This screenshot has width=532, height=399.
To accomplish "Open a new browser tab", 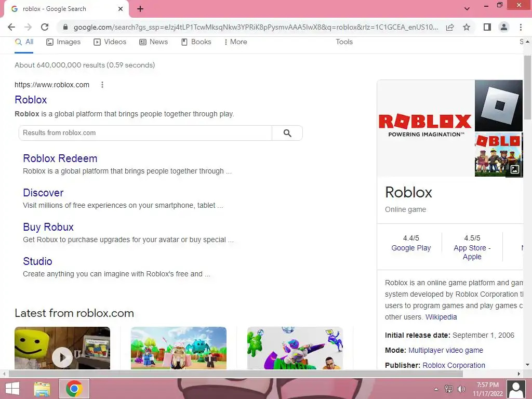I will (140, 9).
